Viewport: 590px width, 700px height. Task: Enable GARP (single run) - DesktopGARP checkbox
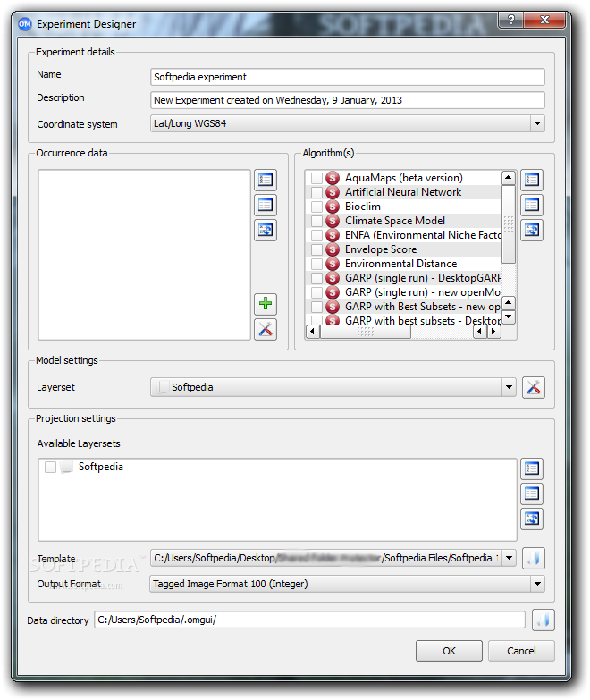click(316, 278)
